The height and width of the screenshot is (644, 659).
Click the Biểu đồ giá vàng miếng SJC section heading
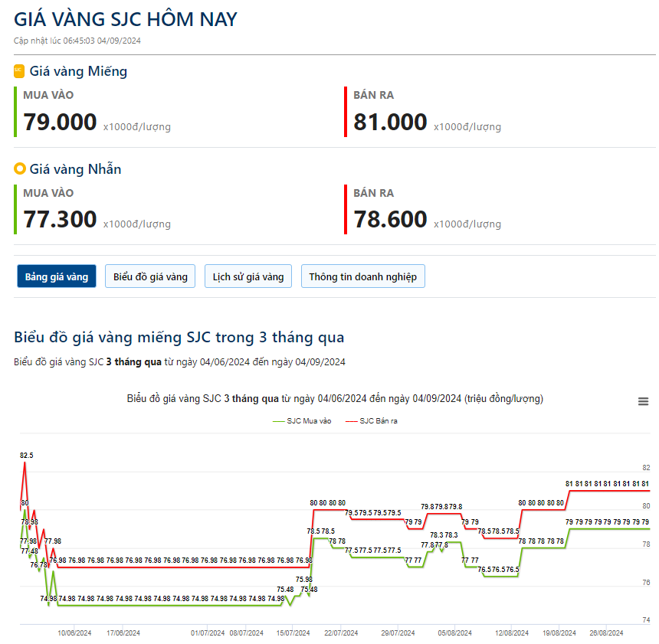pyautogui.click(x=179, y=338)
